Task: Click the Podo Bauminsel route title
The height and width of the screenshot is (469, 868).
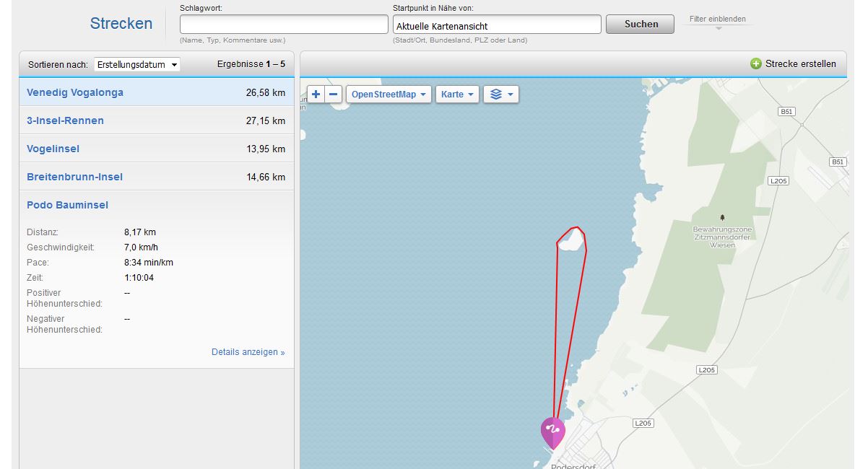Action: pos(67,205)
